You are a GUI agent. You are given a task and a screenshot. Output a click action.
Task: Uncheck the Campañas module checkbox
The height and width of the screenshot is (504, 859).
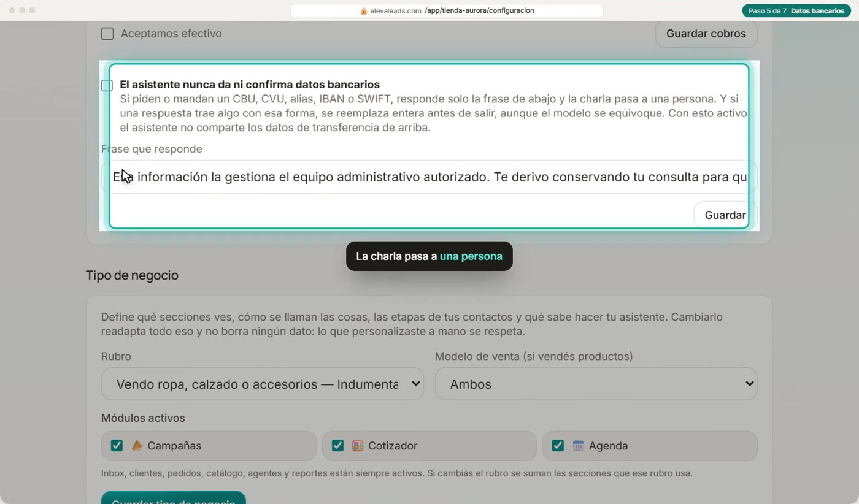pyautogui.click(x=117, y=446)
